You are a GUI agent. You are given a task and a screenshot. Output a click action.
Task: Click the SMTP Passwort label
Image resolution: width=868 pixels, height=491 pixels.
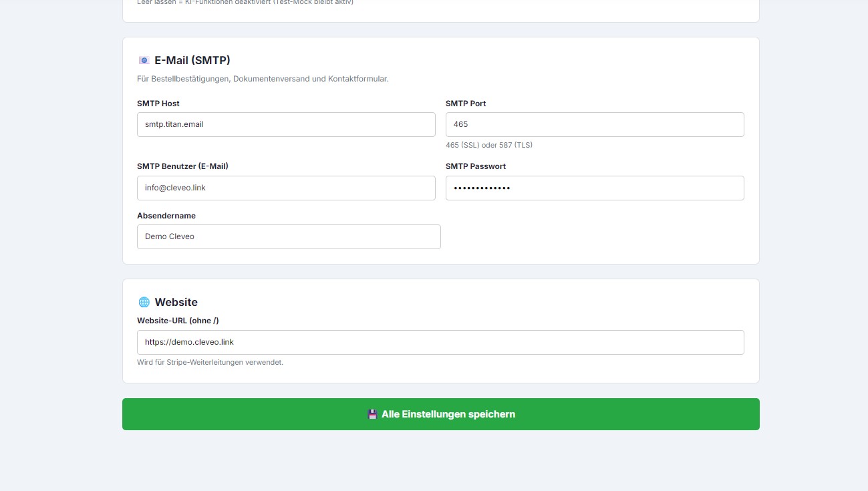pyautogui.click(x=476, y=166)
